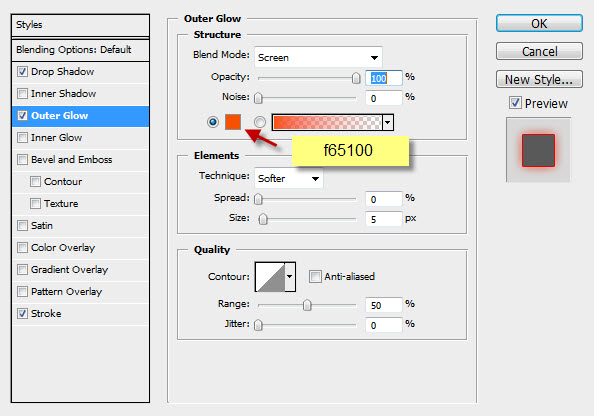Click the gradient glow preview bar
The width and height of the screenshot is (594, 416).
coord(327,122)
